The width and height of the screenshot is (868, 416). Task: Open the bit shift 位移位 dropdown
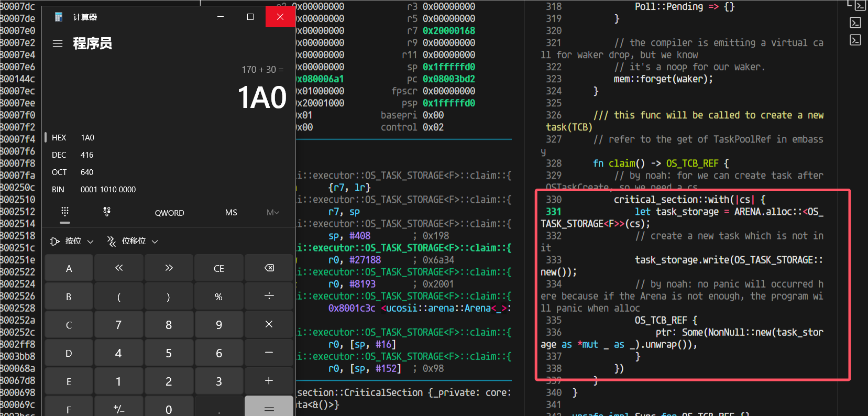[133, 241]
